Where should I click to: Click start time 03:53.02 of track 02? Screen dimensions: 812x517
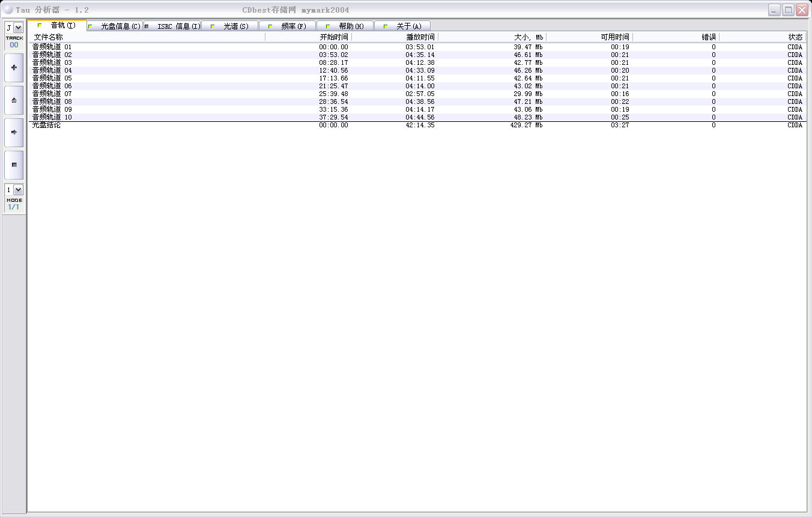pos(333,55)
